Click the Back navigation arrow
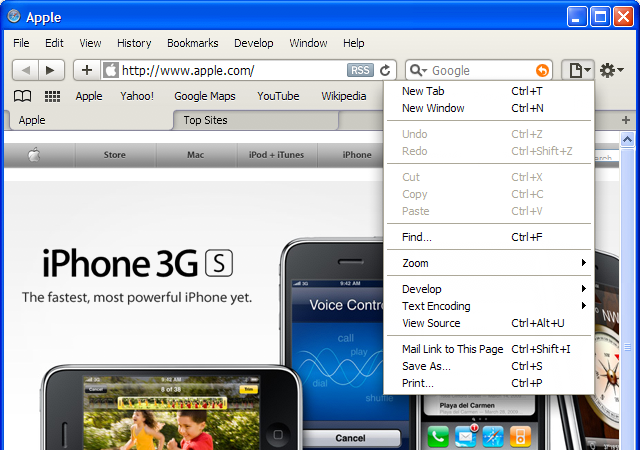The image size is (640, 450). point(26,70)
